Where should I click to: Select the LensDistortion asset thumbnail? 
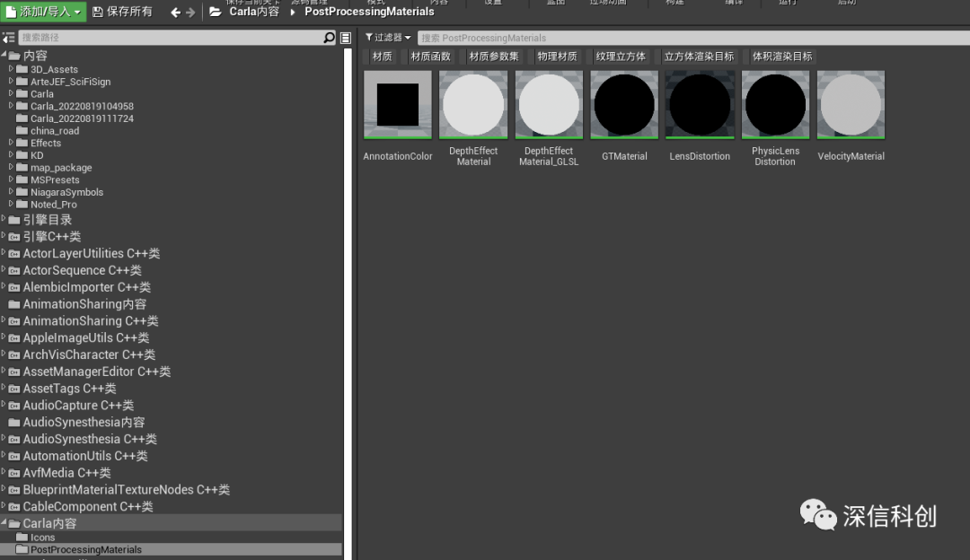700,104
